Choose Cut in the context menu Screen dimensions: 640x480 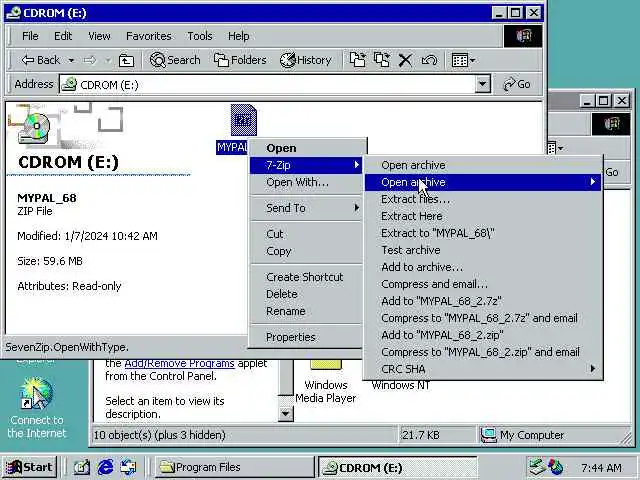pyautogui.click(x=306, y=234)
